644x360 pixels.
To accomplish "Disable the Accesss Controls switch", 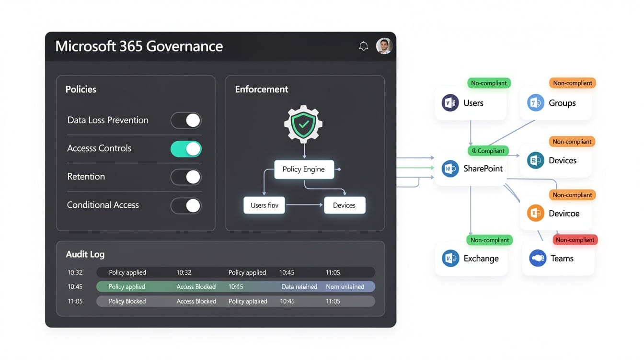I will 186,149.
